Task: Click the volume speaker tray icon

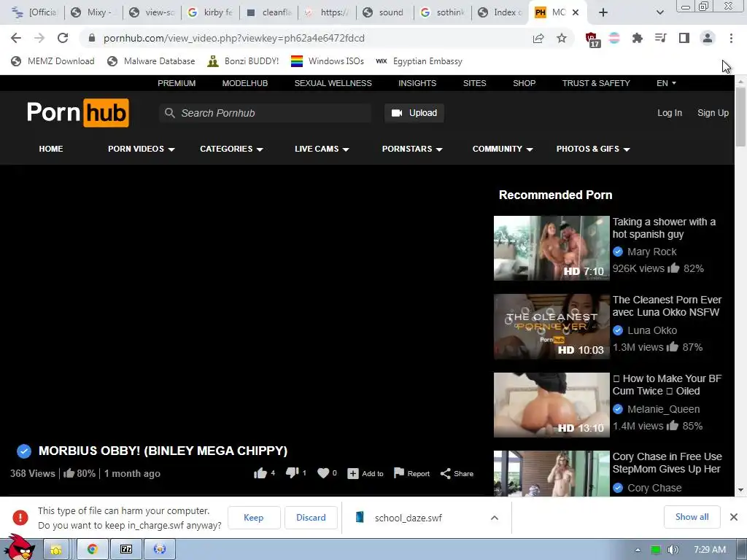Action: point(673,550)
